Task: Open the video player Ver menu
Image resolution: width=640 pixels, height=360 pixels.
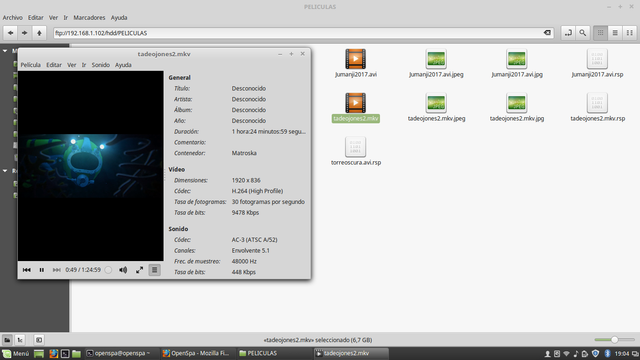Action: (72, 65)
